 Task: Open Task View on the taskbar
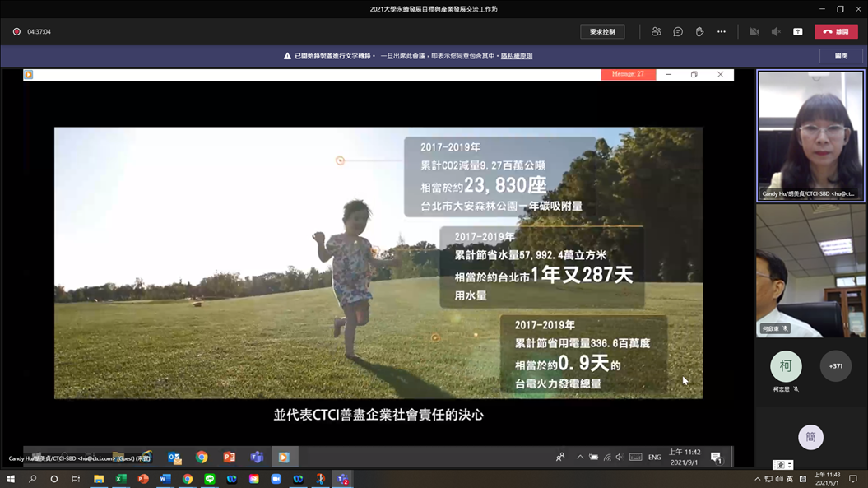click(76, 479)
